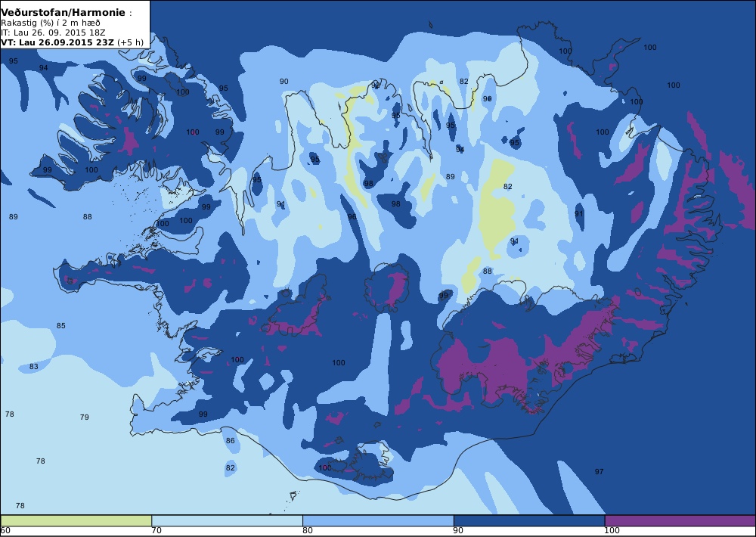The width and height of the screenshot is (756, 537).
Task: Click the legend scale label '60'
Action: [x=6, y=531]
